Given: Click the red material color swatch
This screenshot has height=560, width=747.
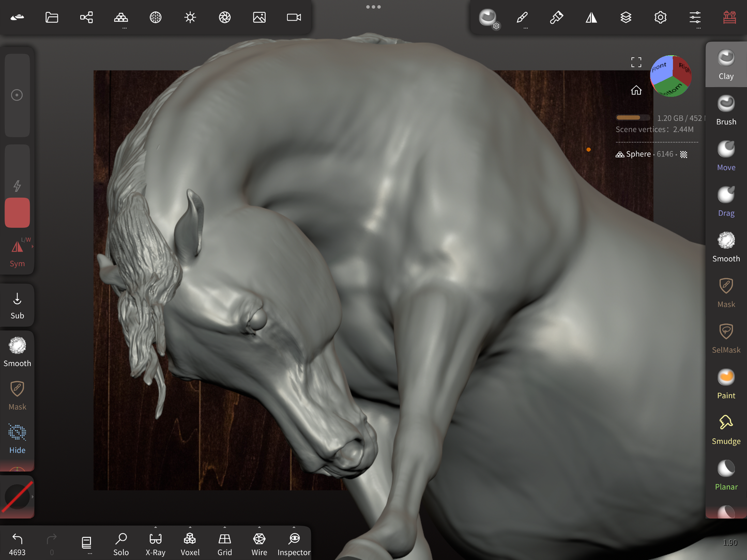Looking at the screenshot, I should point(17,213).
